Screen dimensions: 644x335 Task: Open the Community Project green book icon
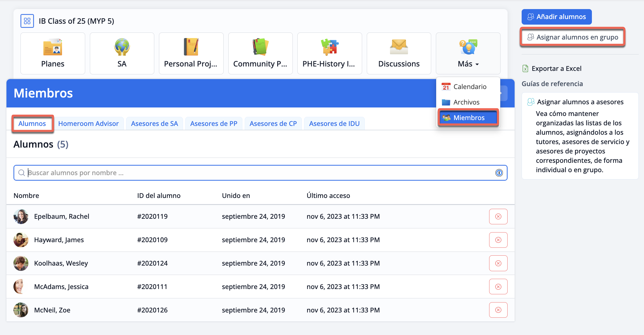(260, 47)
